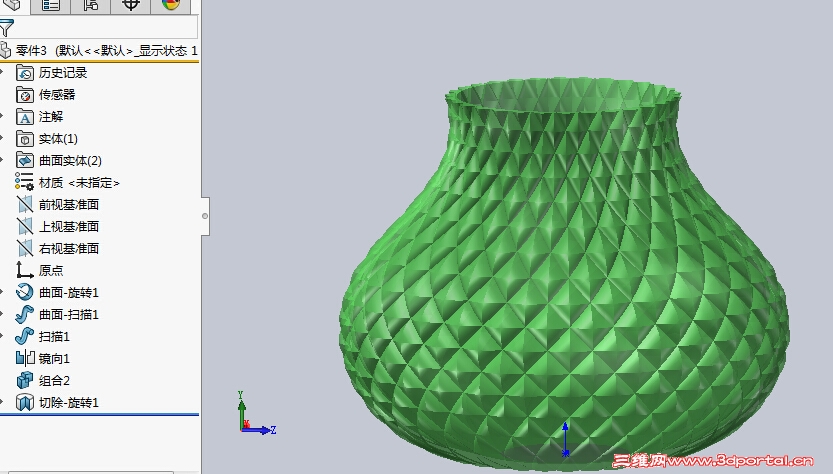Click the green vase model in viewport
The image size is (833, 474).
564,273
